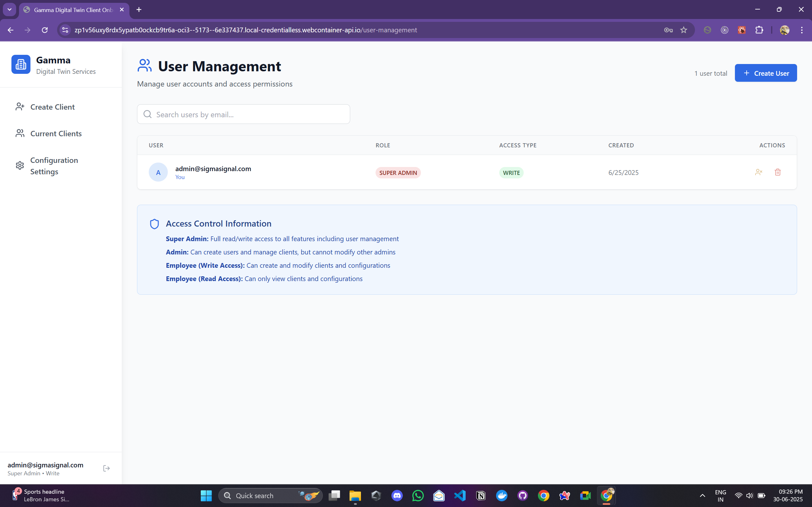This screenshot has width=812, height=507.
Task: Click the site information icon in address bar
Action: [x=65, y=30]
